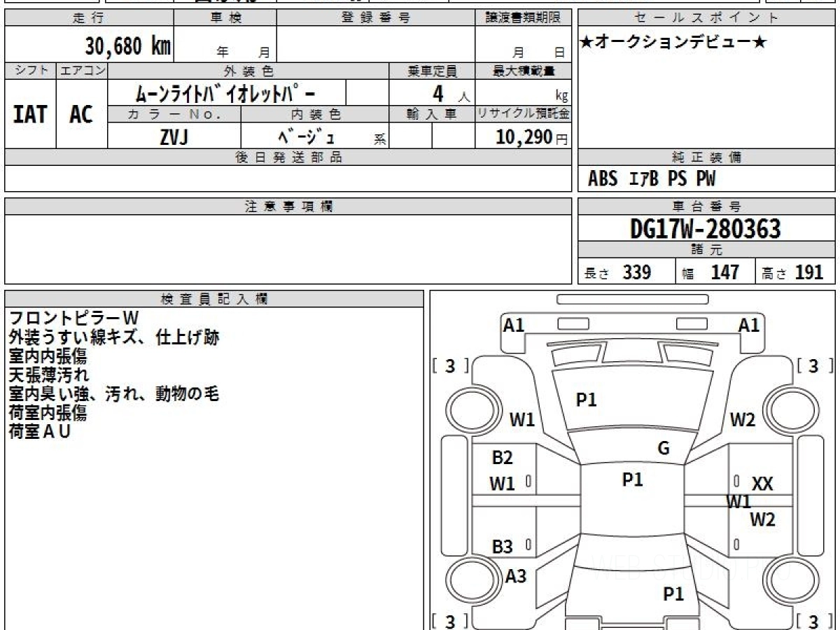Select the ★オークションデビュー★ sales point text
Screen dimensions: 840x630
(x=673, y=43)
